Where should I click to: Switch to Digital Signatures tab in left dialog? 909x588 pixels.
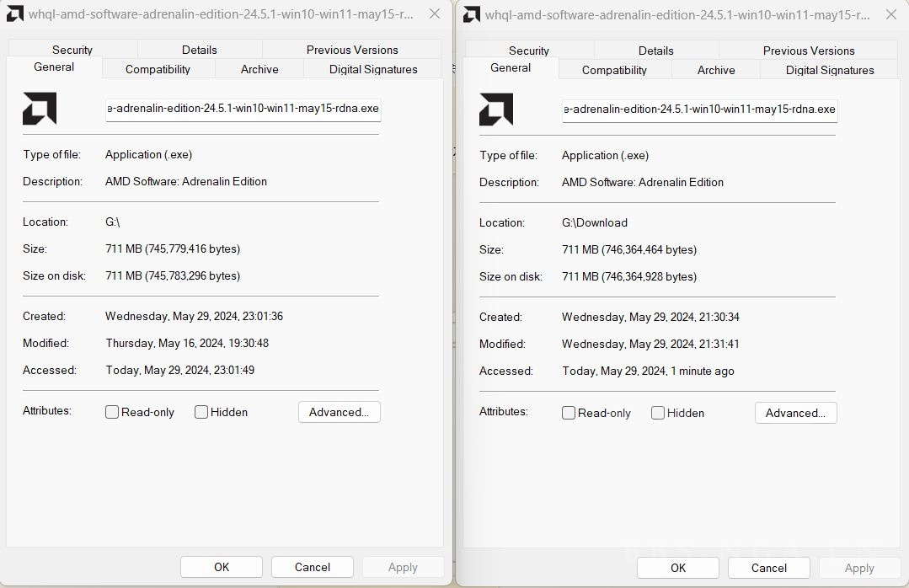click(373, 69)
